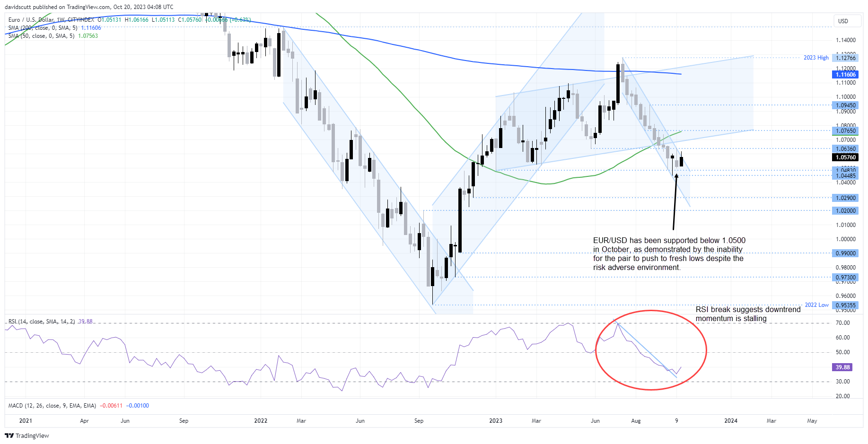Viewport: 868px width, 444px height.
Task: Click the RSI break suggests downtrend annotation
Action: 748,314
